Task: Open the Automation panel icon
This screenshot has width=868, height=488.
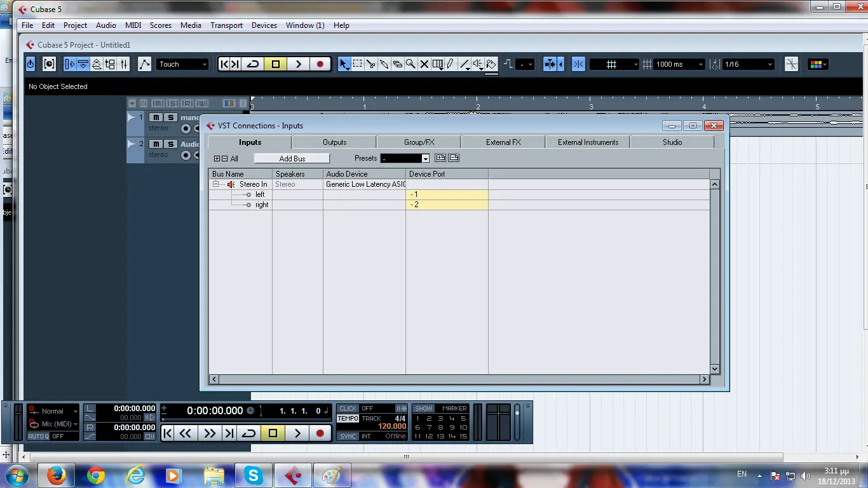Action: point(145,64)
